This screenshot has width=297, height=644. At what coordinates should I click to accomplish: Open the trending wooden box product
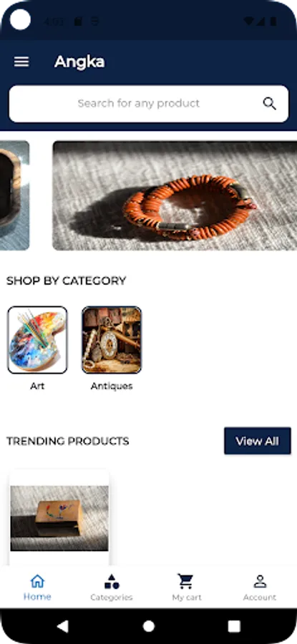pos(59,518)
